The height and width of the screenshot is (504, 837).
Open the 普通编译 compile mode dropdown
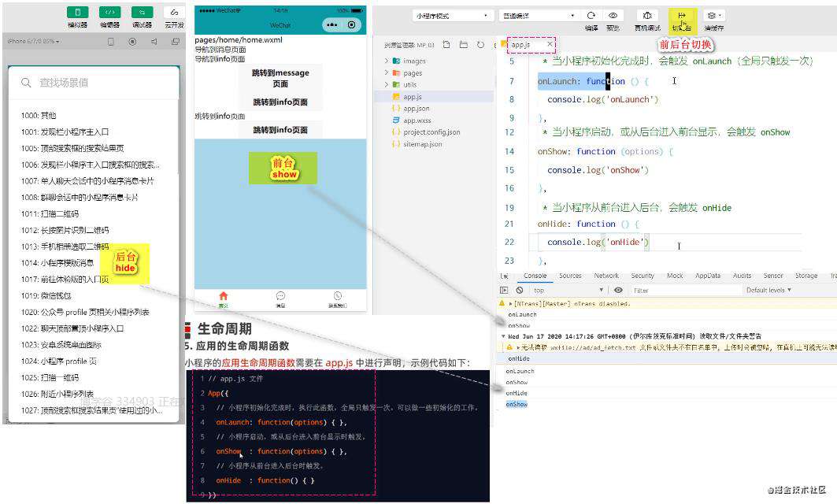tap(539, 16)
